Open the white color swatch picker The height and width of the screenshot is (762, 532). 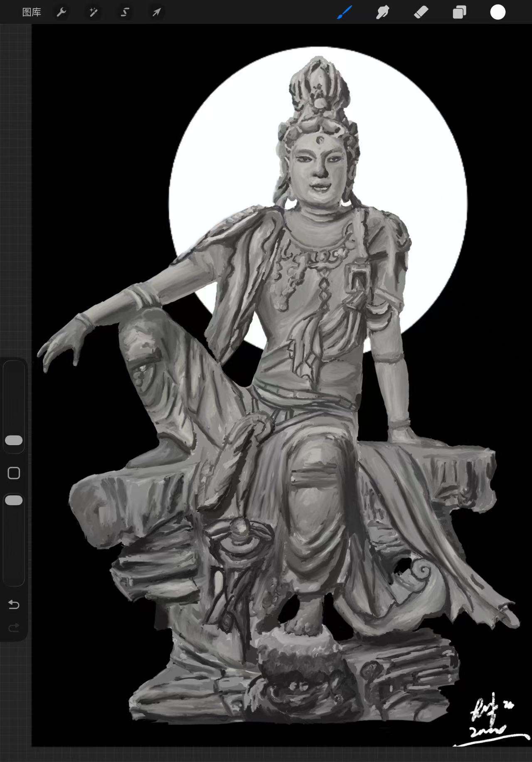[498, 12]
